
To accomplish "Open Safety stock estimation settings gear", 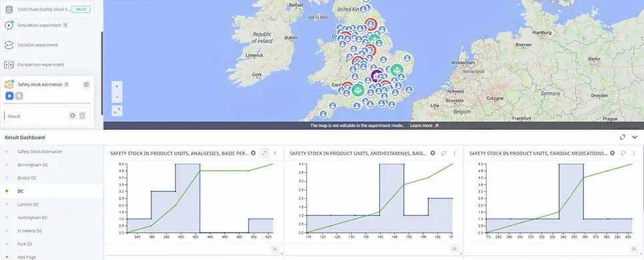I will 86,85.
